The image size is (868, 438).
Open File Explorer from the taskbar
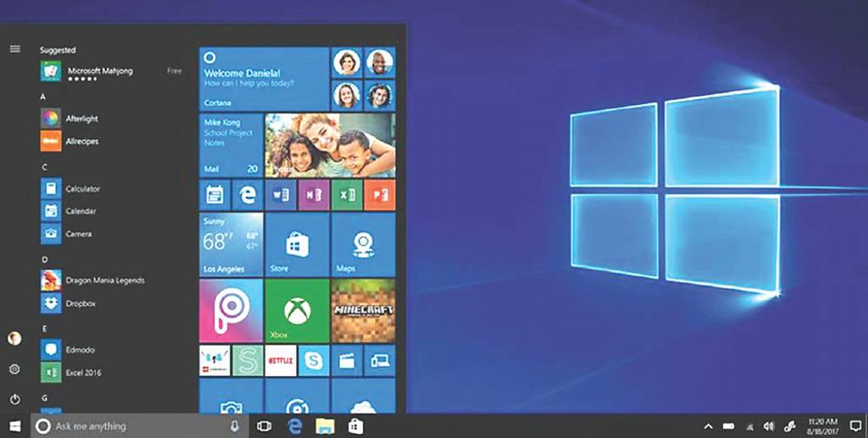325,426
